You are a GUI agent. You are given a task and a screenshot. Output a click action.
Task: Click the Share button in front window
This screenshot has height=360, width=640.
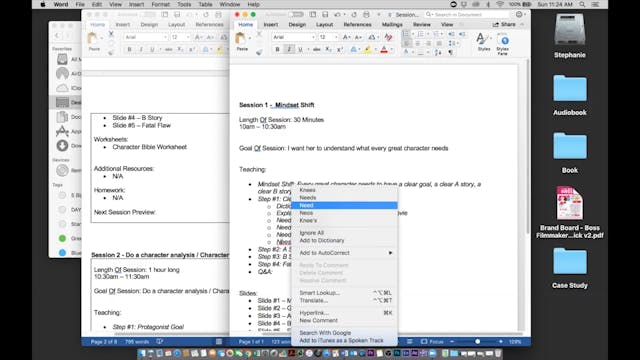point(504,24)
